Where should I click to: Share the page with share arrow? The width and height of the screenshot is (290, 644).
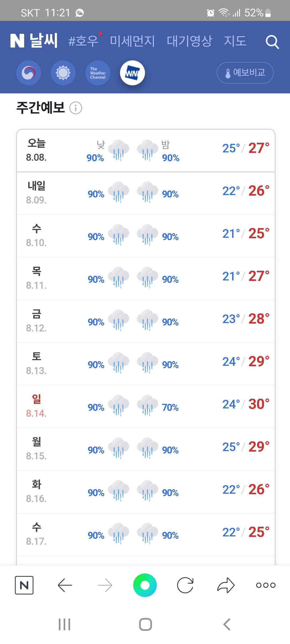[x=226, y=585]
